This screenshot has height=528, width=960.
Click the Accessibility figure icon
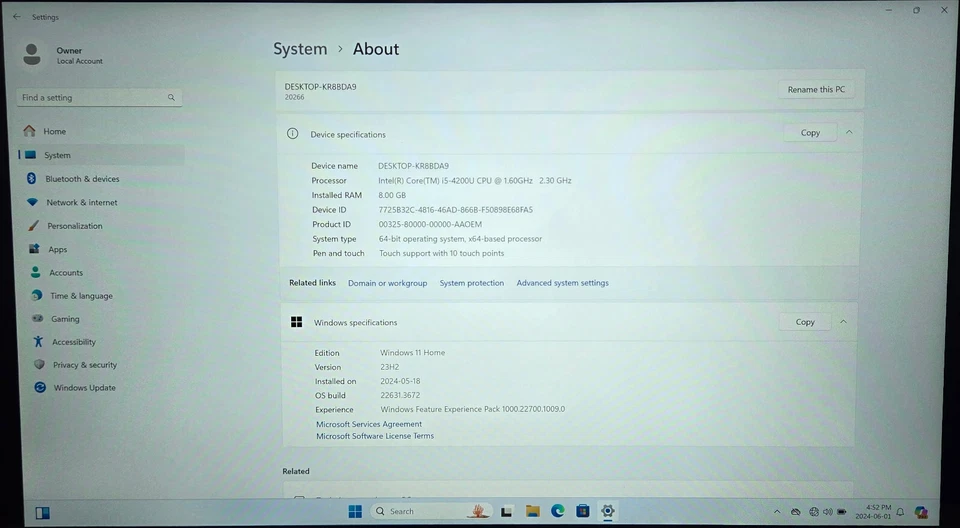coord(39,342)
